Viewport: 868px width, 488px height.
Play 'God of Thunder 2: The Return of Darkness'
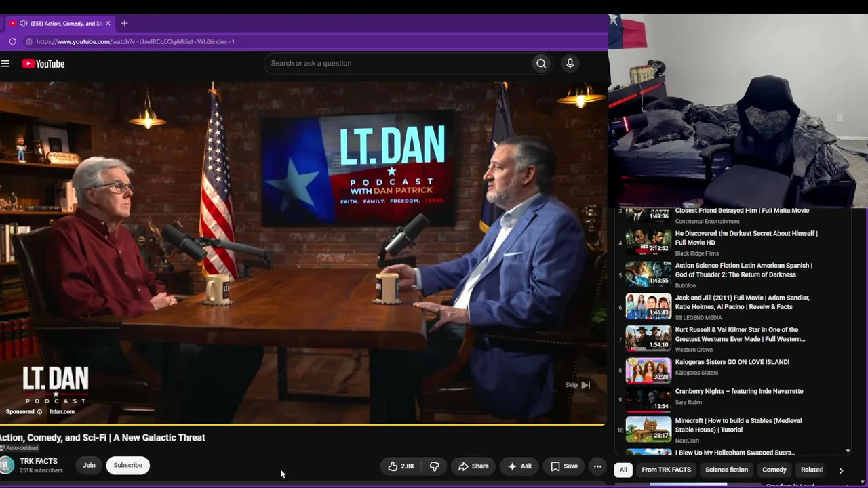coord(744,270)
